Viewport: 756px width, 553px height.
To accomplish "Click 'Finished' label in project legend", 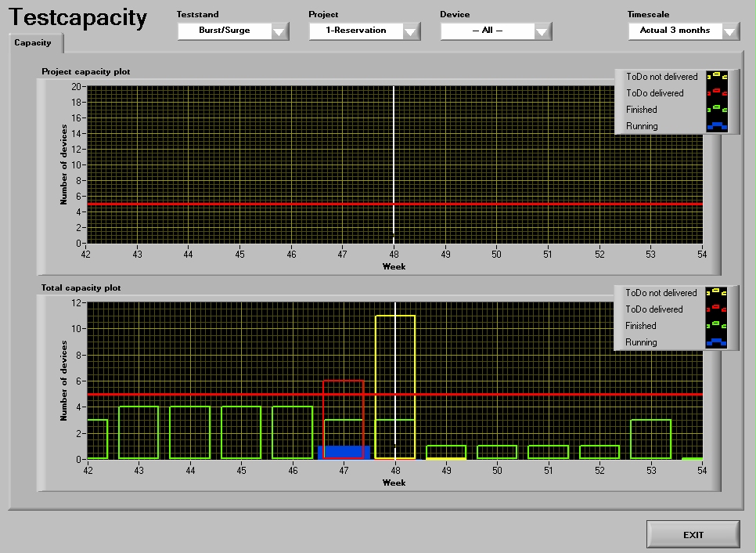I will coord(641,110).
